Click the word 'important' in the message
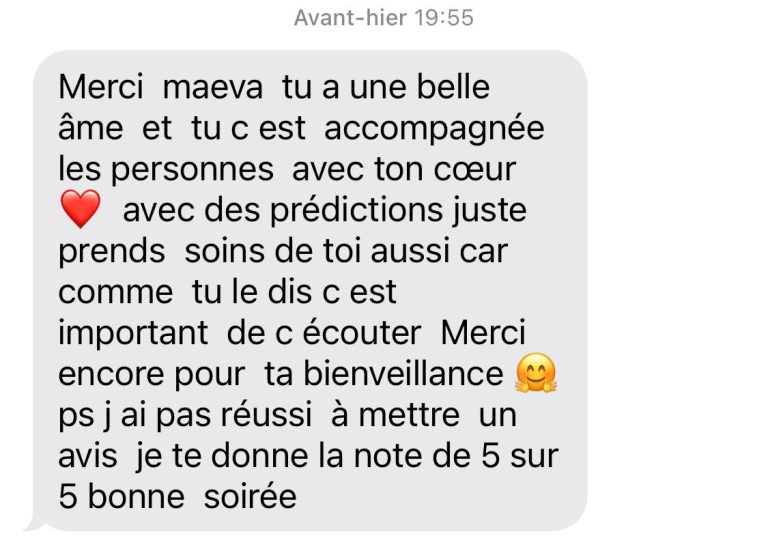 click(x=133, y=334)
